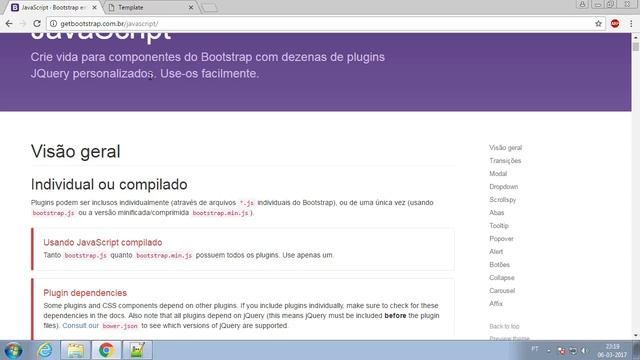Image resolution: width=640 pixels, height=360 pixels.
Task: Click the 'Visão geral' main heading
Action: click(76, 151)
